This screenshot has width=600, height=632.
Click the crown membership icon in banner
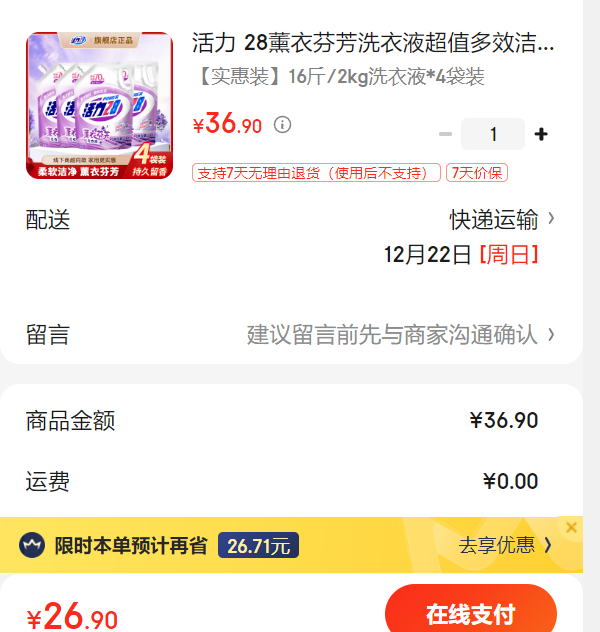[x=32, y=545]
